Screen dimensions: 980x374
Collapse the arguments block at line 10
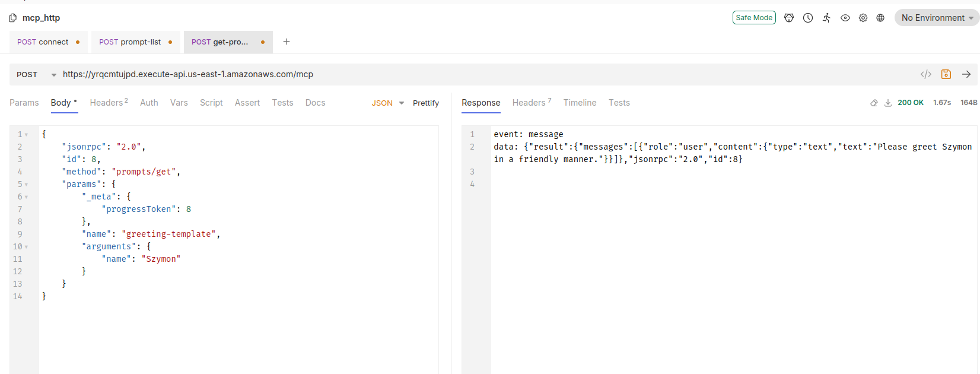[26, 247]
